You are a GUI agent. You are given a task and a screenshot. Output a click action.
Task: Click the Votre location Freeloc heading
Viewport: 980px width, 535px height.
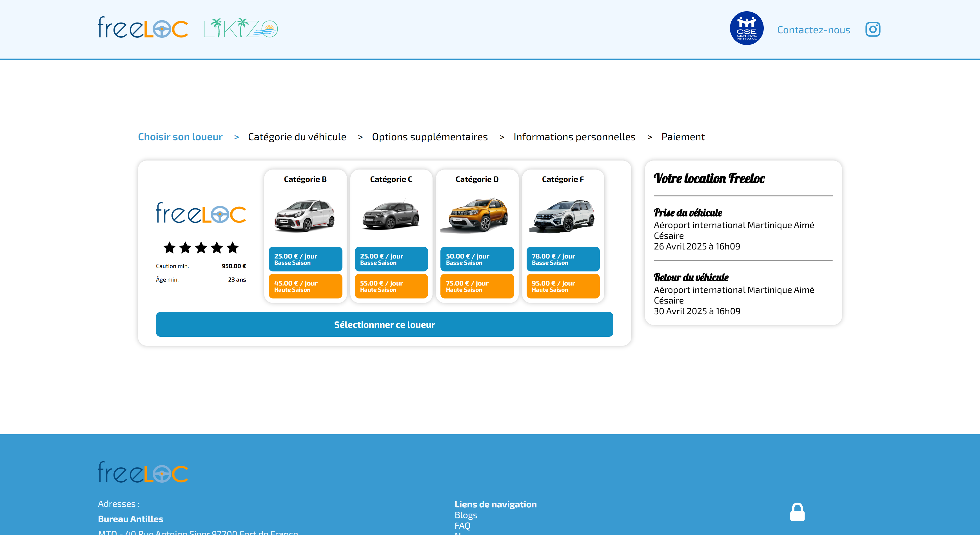[709, 178]
